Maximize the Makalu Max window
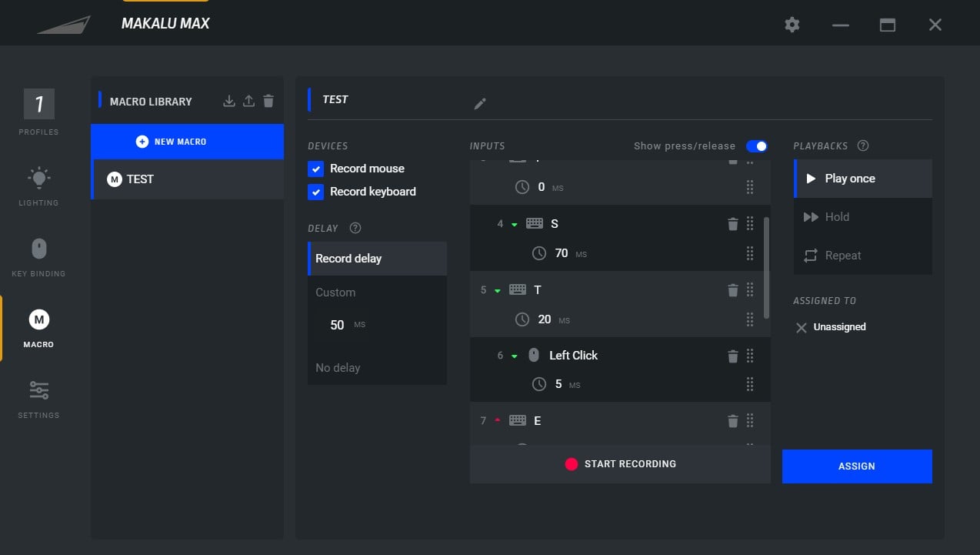The height and width of the screenshot is (555, 980). click(x=888, y=25)
